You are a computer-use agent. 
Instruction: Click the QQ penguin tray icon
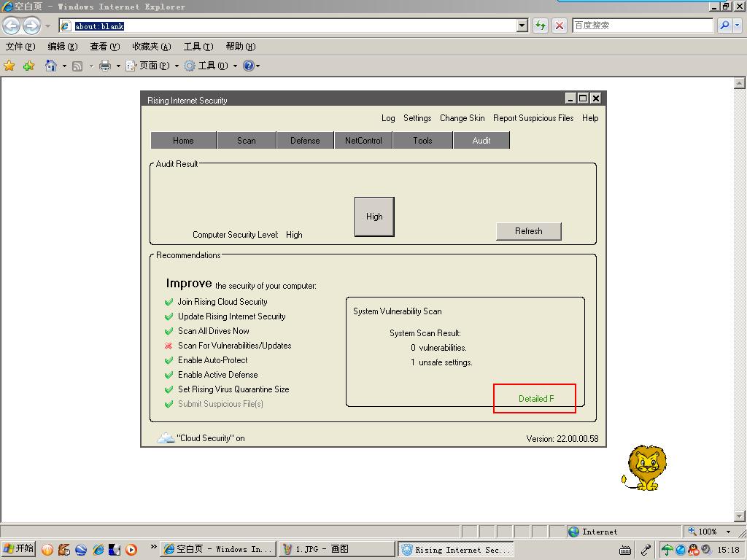click(x=693, y=550)
